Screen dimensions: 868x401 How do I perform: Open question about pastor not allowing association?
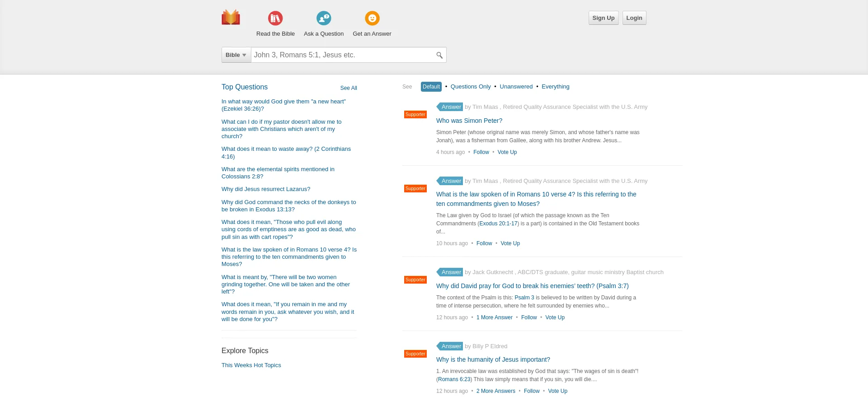(281, 129)
